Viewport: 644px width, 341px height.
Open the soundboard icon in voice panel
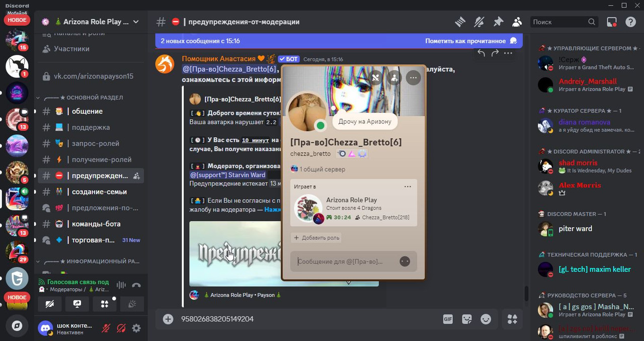coord(132,304)
